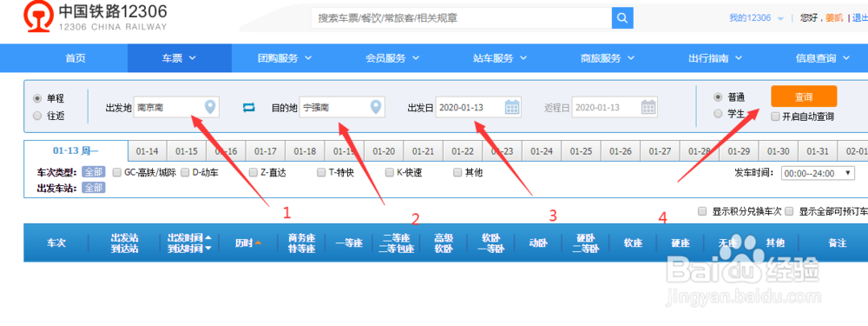Expand the 出行指南 navigation menu
Screen dimensions: 868x326
(714, 58)
